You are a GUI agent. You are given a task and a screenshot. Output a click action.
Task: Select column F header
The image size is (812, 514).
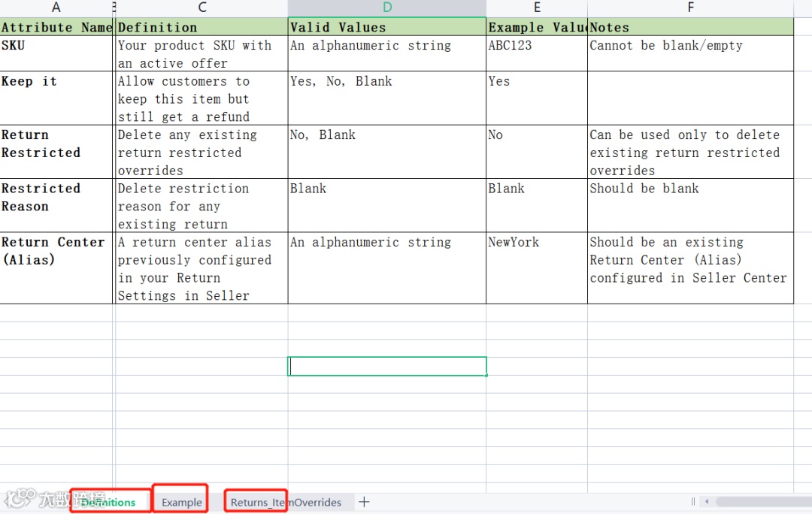click(x=690, y=8)
